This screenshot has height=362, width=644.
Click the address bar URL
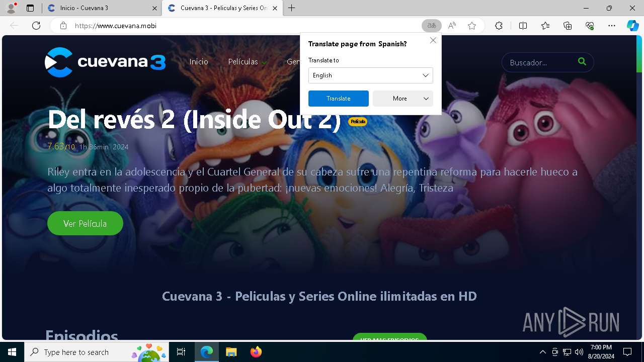click(116, 26)
